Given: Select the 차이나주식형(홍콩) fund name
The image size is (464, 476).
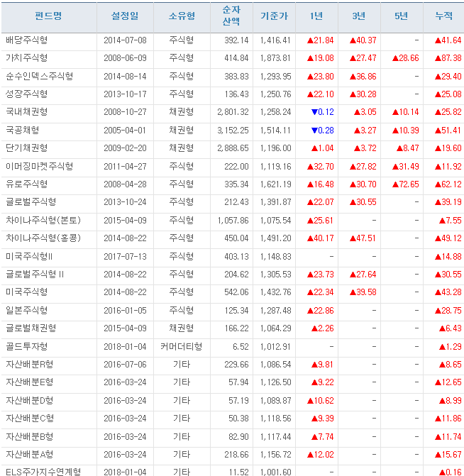Looking at the screenshot, I should (43, 238).
